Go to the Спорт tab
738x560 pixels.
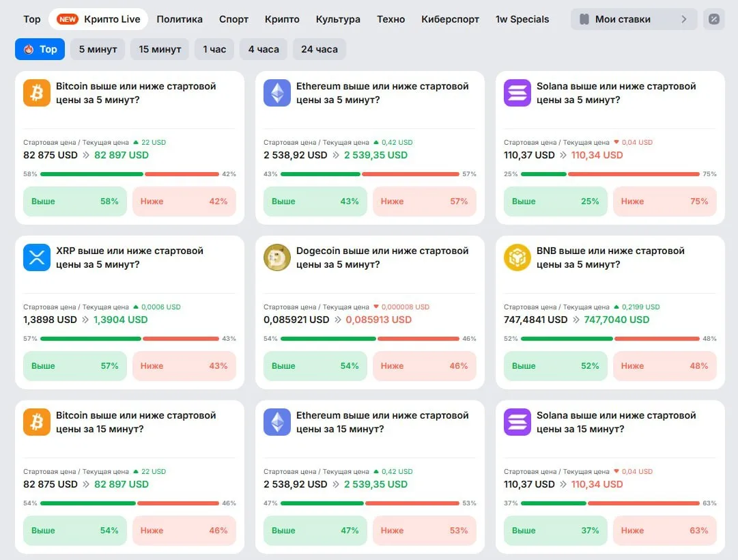point(233,19)
